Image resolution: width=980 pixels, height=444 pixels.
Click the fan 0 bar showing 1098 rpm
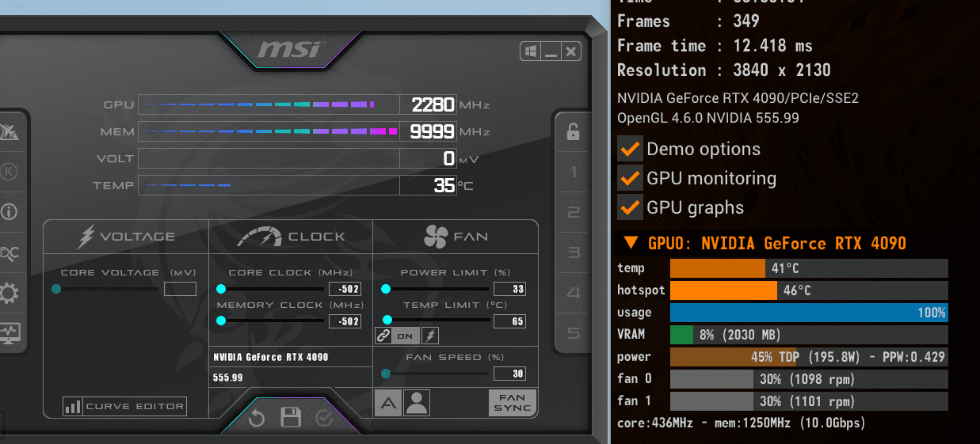click(x=809, y=379)
